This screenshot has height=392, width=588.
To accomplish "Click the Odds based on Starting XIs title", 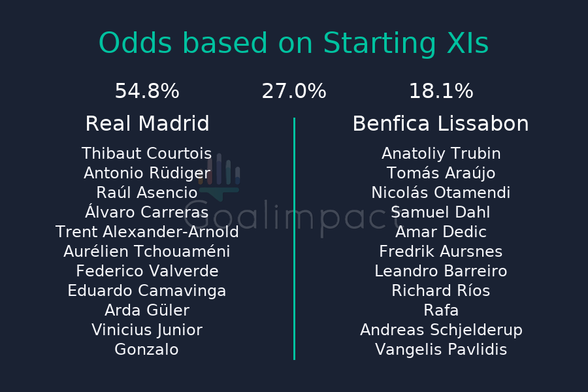I will [x=294, y=43].
